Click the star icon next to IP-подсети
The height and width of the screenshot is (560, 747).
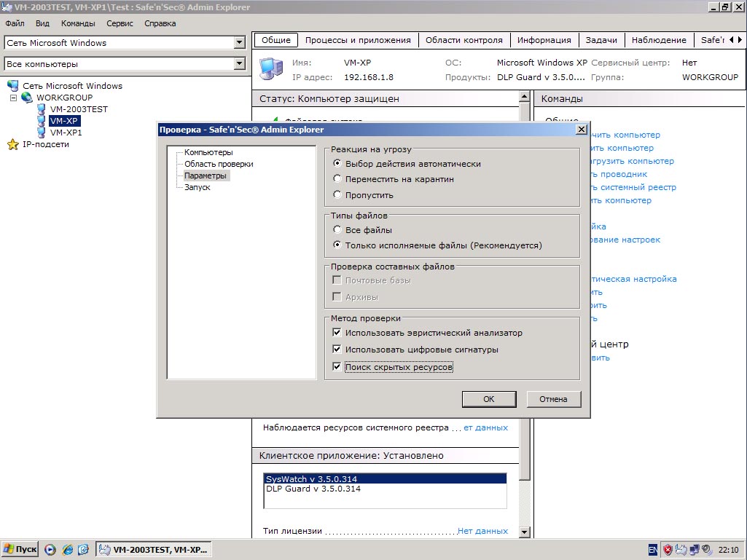tap(13, 144)
